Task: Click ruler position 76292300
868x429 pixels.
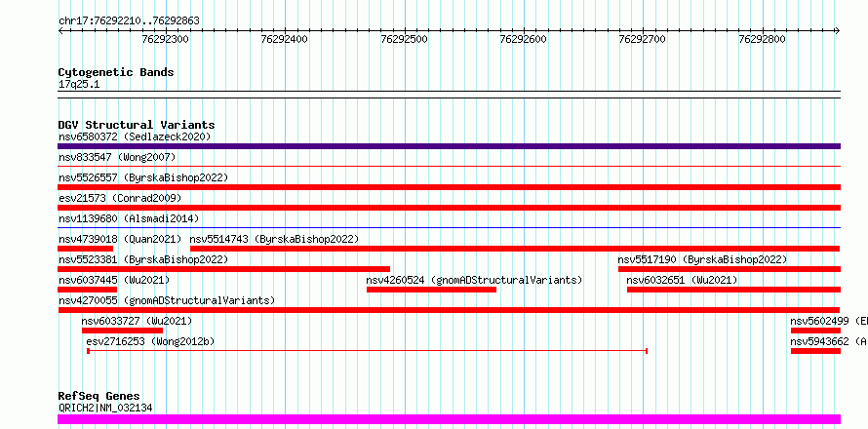Action: tap(166, 39)
